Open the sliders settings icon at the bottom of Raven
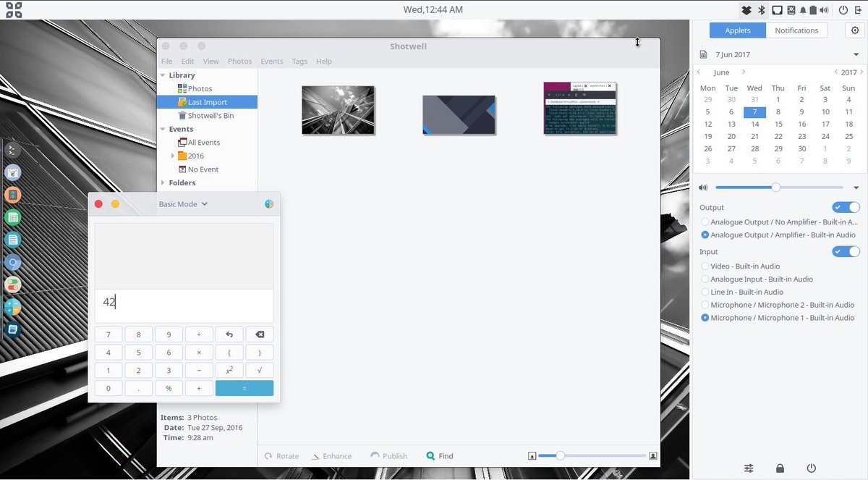 click(749, 468)
